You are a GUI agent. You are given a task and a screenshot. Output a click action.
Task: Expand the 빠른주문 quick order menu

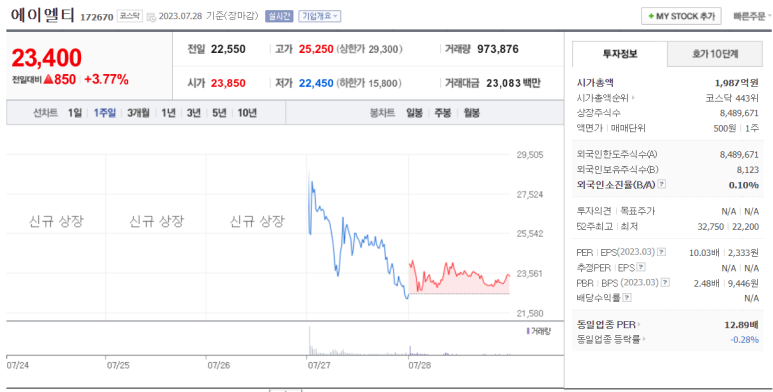click(752, 16)
